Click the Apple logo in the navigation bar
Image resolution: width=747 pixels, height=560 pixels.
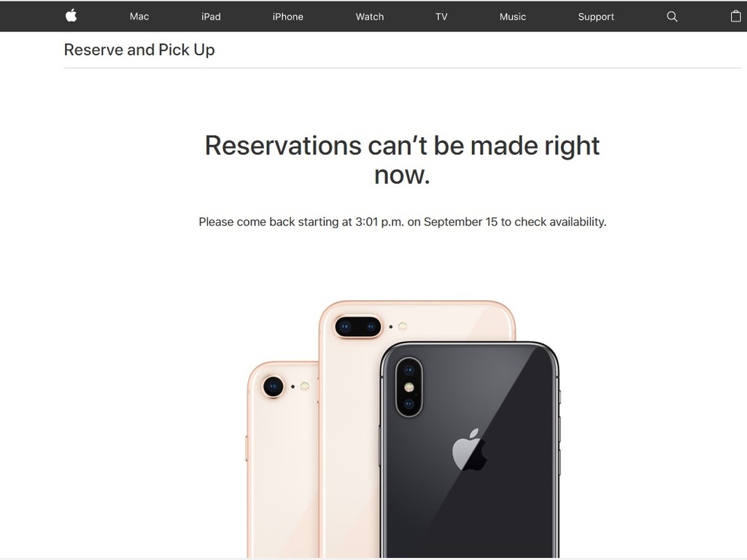[71, 16]
